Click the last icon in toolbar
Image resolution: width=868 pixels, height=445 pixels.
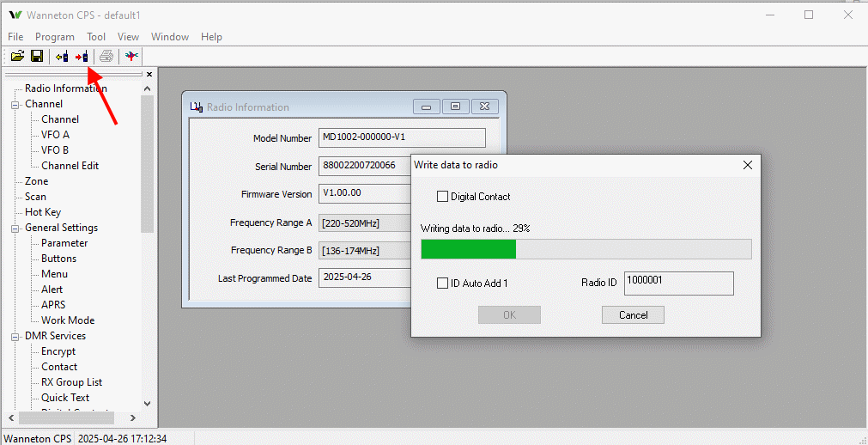click(131, 56)
